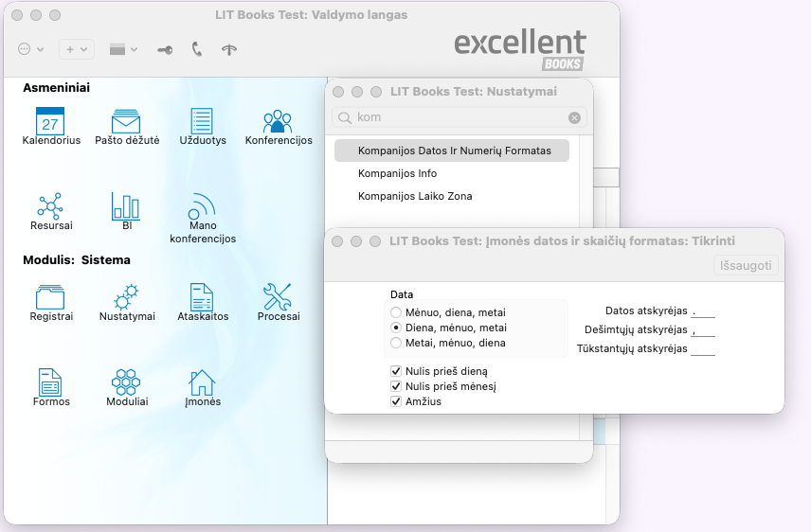This screenshot has width=811, height=532.
Task: Open BI chart icon
Action: click(126, 207)
